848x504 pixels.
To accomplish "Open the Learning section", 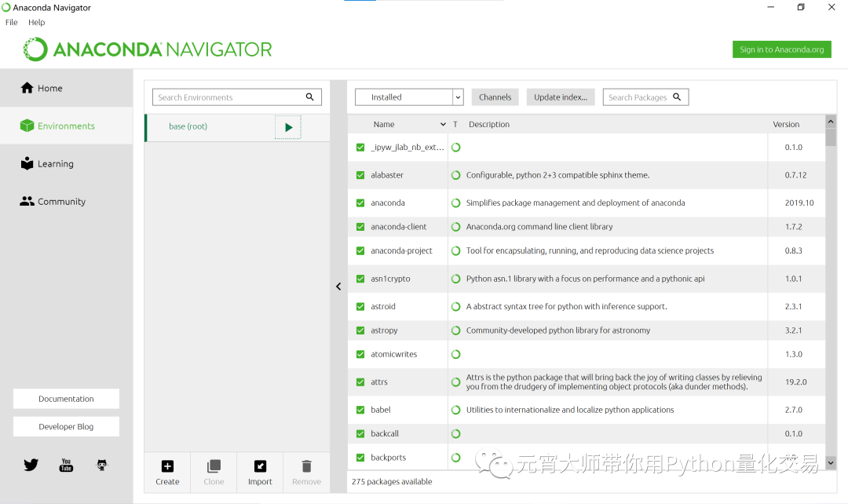I will [x=66, y=163].
